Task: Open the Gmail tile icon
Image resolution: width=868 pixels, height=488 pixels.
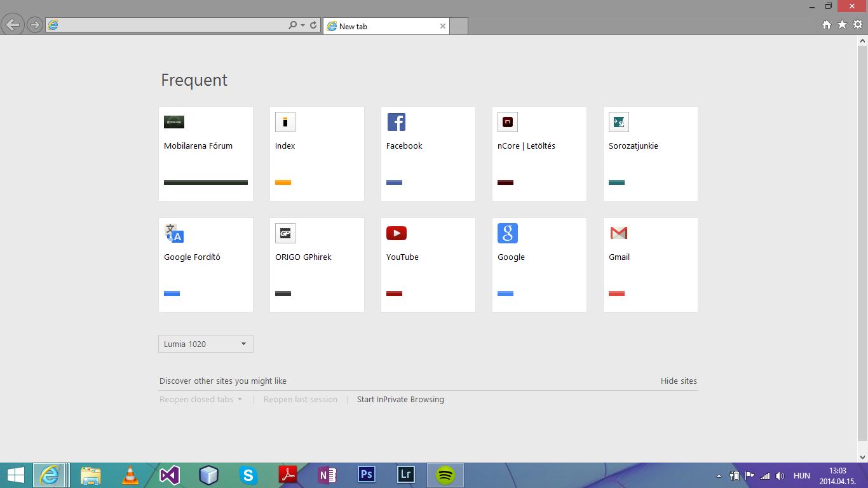Action: point(619,233)
